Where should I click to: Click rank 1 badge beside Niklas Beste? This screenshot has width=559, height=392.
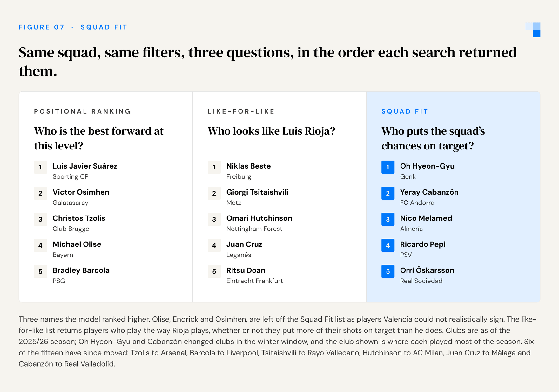click(x=214, y=167)
